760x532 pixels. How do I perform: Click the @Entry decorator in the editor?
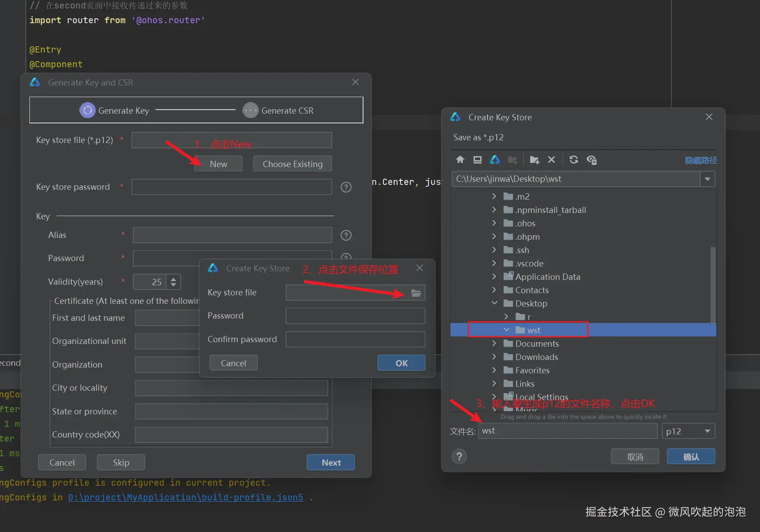pos(45,49)
